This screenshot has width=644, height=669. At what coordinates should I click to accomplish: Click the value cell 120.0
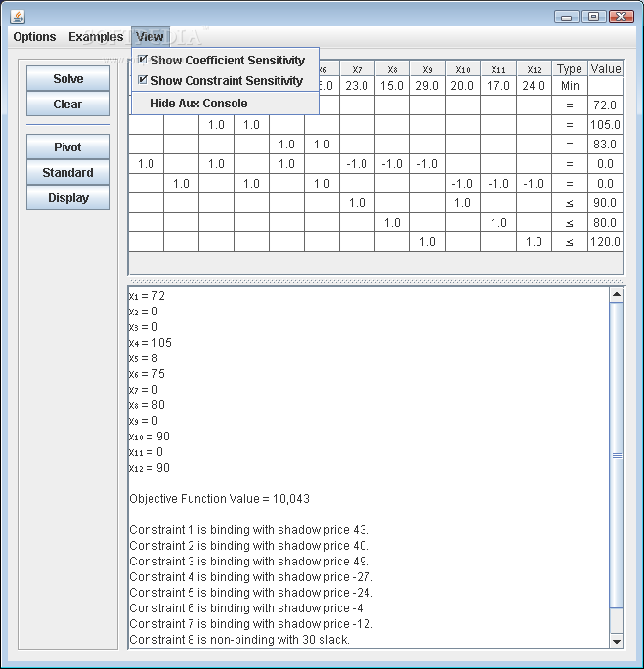point(606,242)
